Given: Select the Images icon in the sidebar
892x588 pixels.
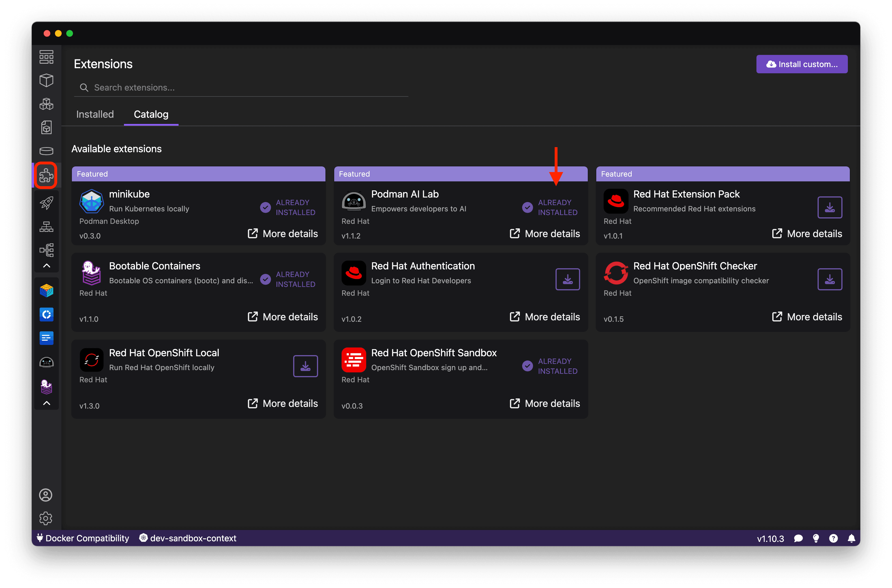Looking at the screenshot, I should (46, 127).
